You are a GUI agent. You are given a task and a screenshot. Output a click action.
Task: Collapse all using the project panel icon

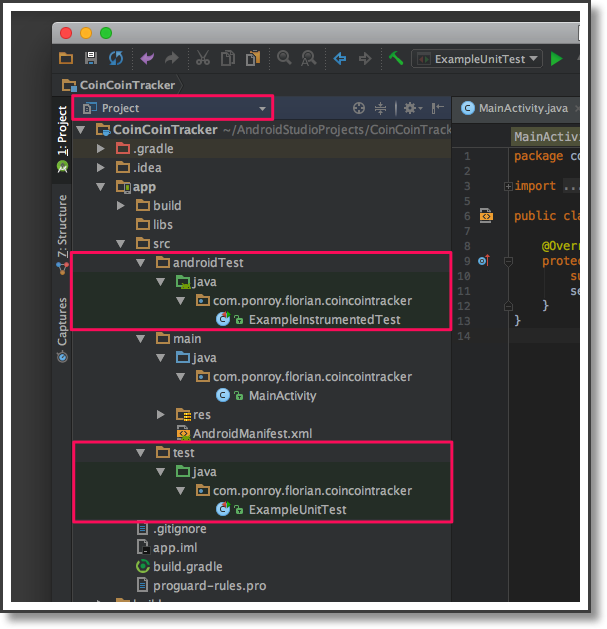380,108
